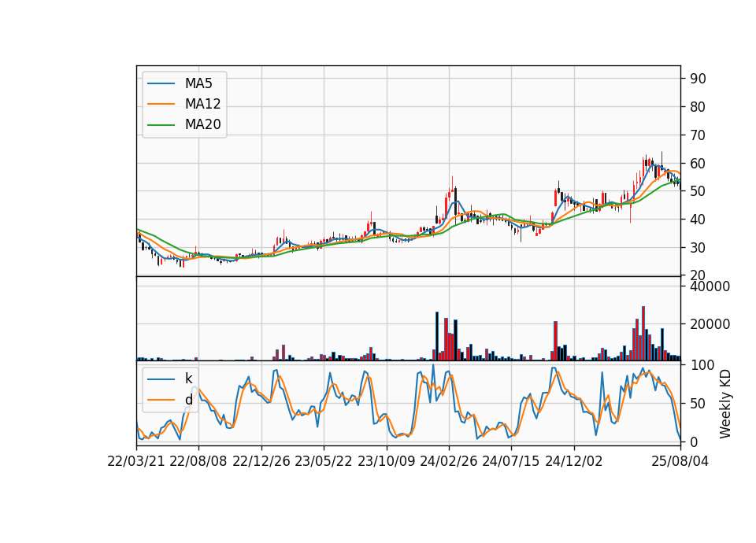The image size is (756, 543).
Task: Click the Weekly KD axis label
Action: (725, 404)
